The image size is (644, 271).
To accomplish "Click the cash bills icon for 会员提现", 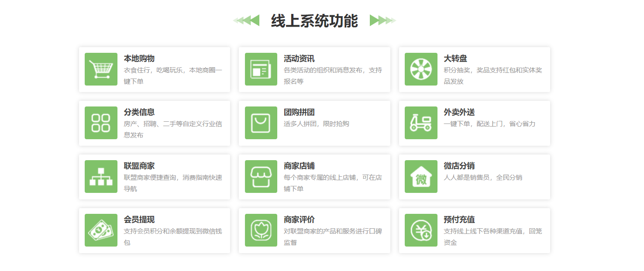I will (101, 230).
